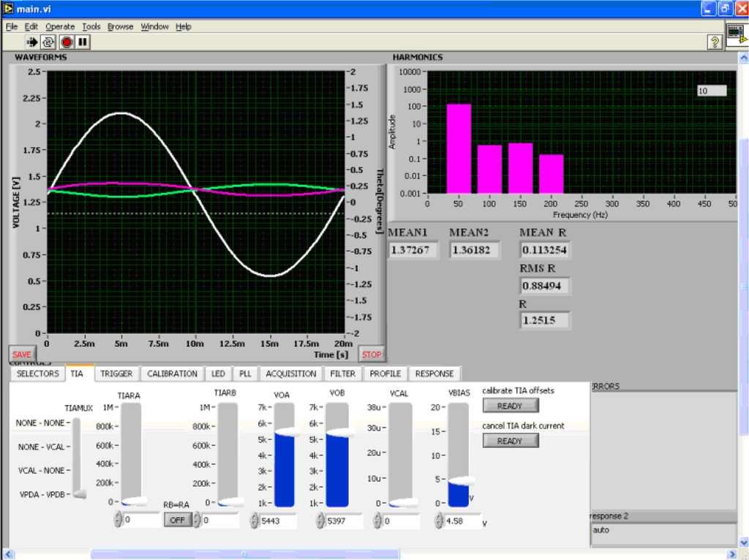Open the context help question mark icon

click(715, 42)
